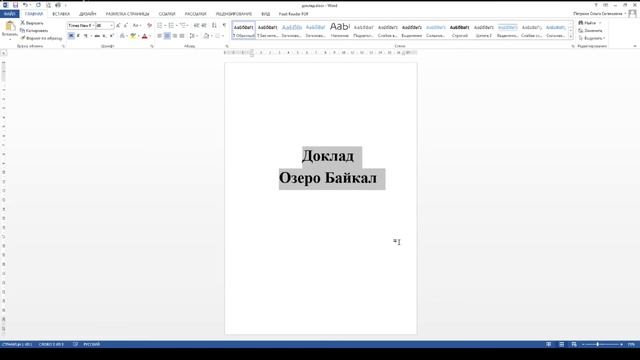
Task: Increase the font size with the grow font icon
Action: (x=118, y=25)
